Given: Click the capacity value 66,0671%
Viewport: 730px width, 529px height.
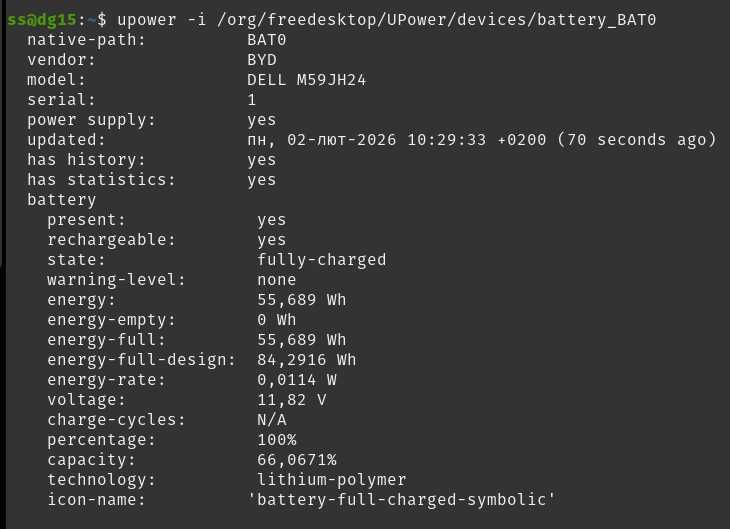Looking at the screenshot, I should (296, 460).
